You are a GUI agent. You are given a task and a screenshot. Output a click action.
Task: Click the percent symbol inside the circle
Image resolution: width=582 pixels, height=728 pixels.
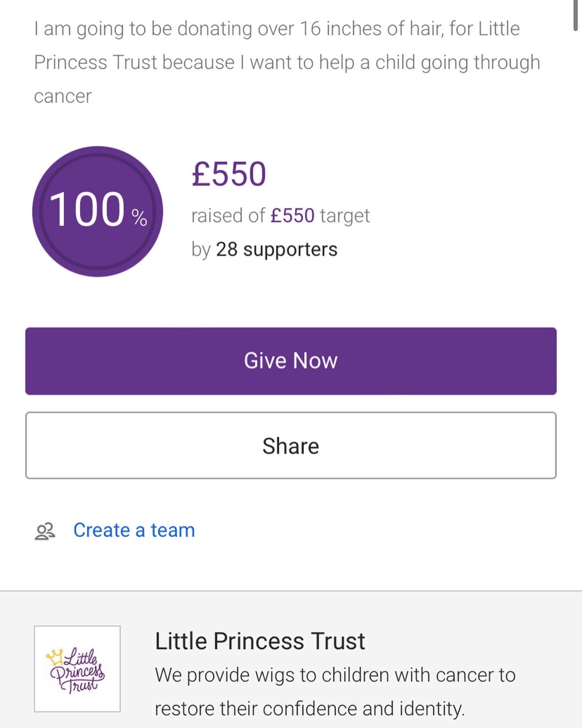tap(140, 217)
